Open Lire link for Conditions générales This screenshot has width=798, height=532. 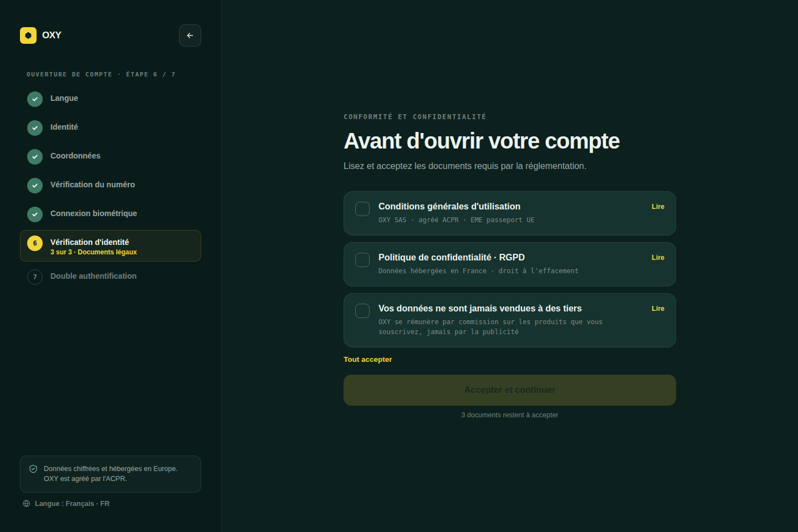pyautogui.click(x=658, y=207)
